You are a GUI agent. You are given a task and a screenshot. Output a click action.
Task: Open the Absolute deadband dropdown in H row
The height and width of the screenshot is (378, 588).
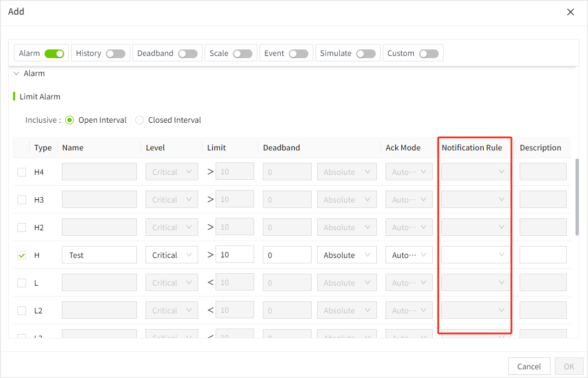tap(346, 255)
